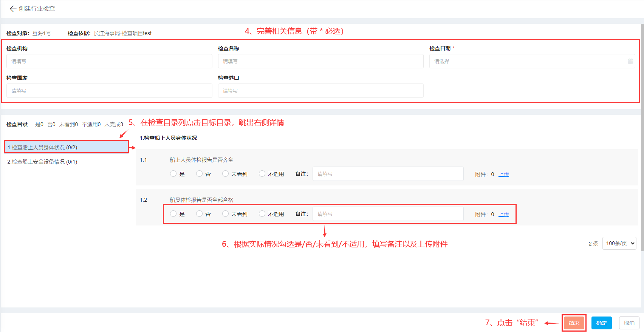Viewport: 644px width, 332px height.
Task: Choose 未看到 for item 1.2
Action: (x=225, y=214)
